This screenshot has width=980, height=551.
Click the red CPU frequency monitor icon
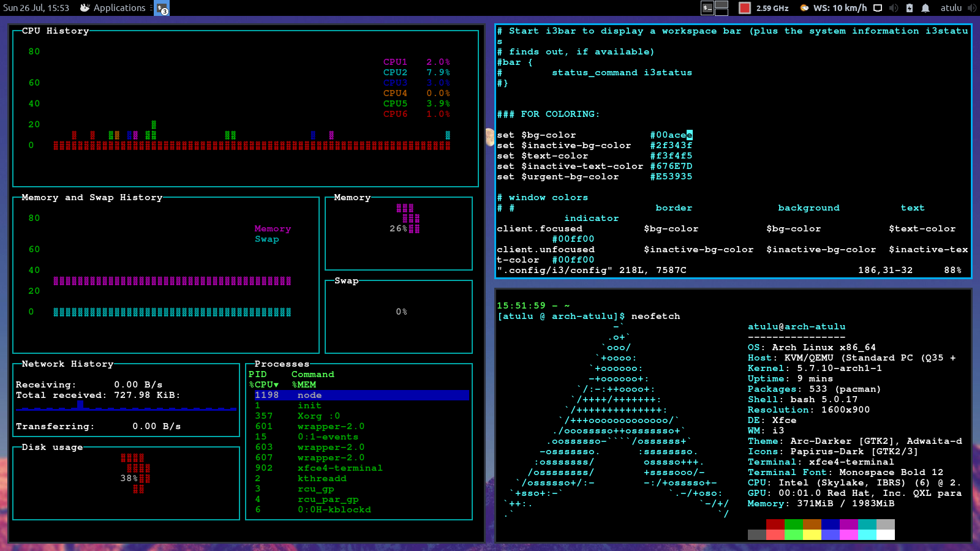(745, 8)
